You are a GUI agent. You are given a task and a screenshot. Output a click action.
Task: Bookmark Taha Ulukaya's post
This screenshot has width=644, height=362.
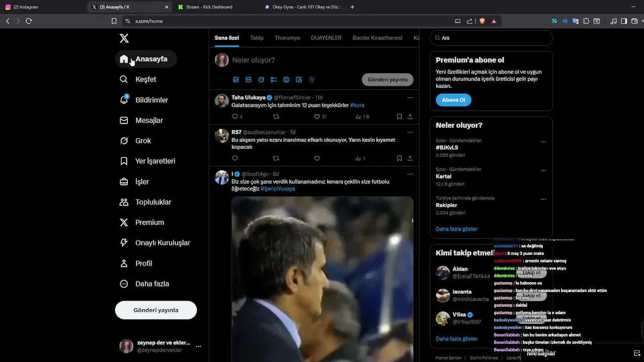(x=399, y=117)
